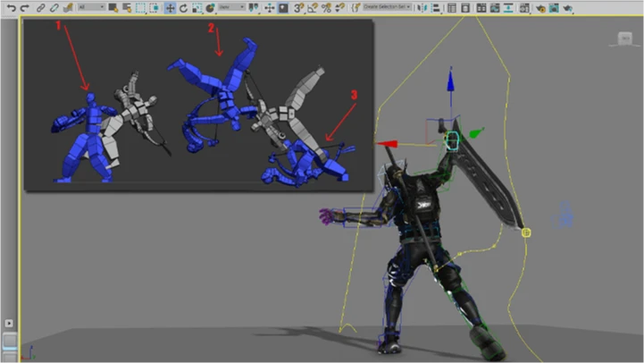This screenshot has height=363, width=644.
Task: Click the red X-axis gizmo arrow
Action: pyautogui.click(x=387, y=143)
